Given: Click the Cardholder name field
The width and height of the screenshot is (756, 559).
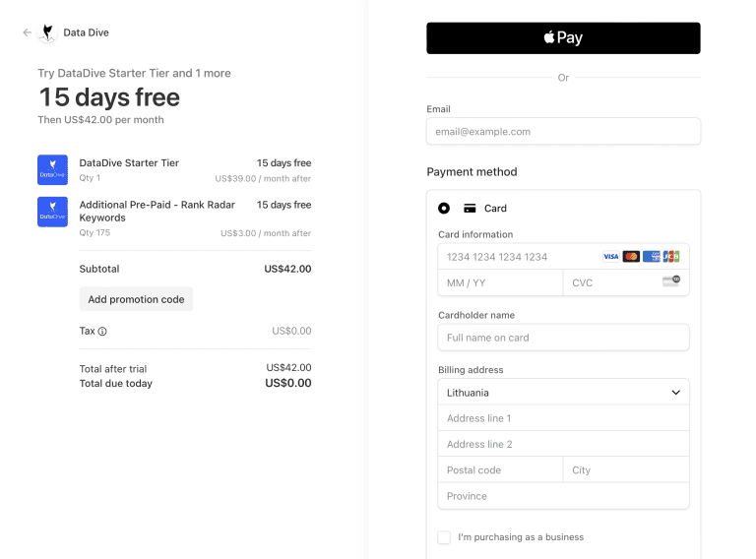Looking at the screenshot, I should point(563,338).
